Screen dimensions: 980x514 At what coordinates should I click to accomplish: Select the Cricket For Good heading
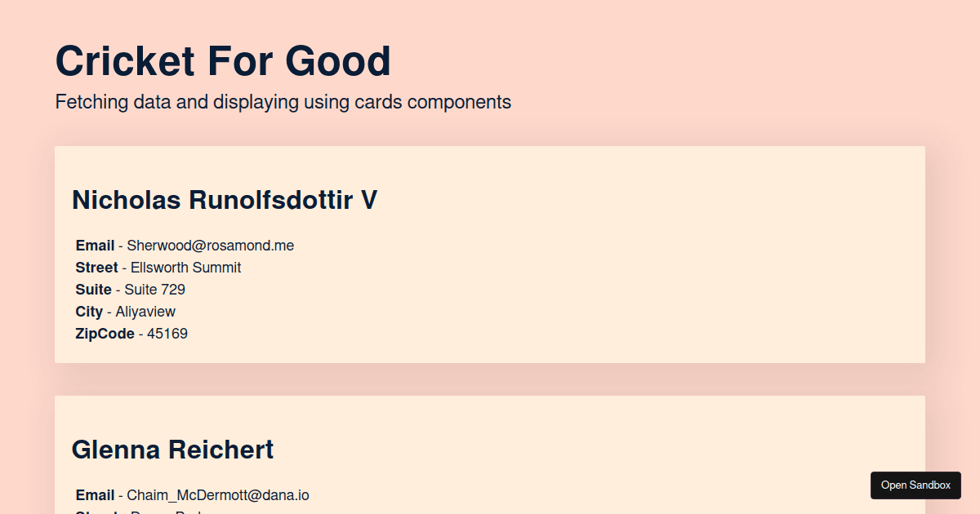tap(223, 62)
